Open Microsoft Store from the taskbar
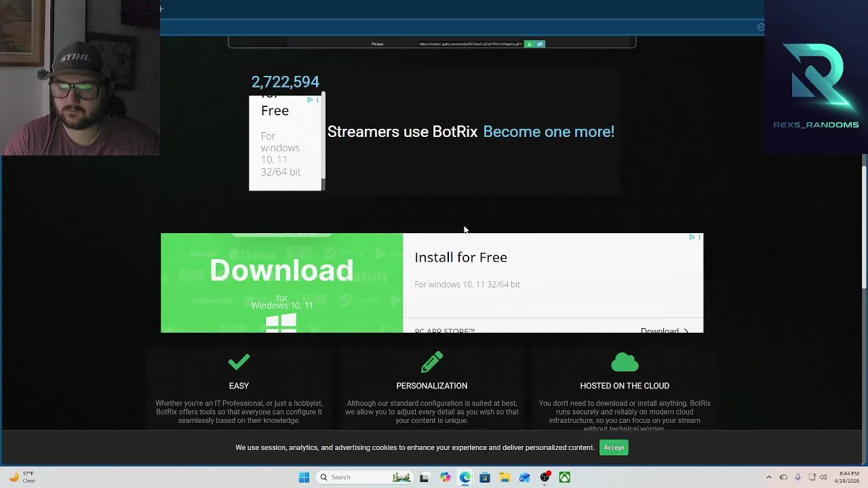Screen dimensions: 868x488 point(485,477)
